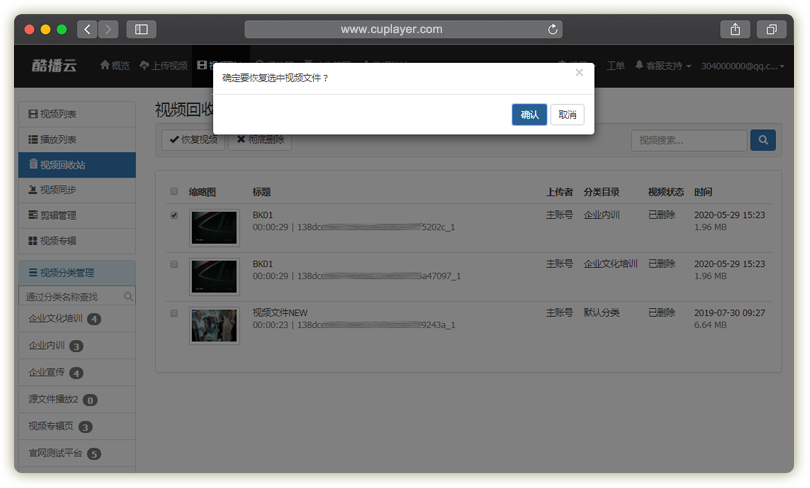Select 视频列表 in the left sidebar

point(77,115)
